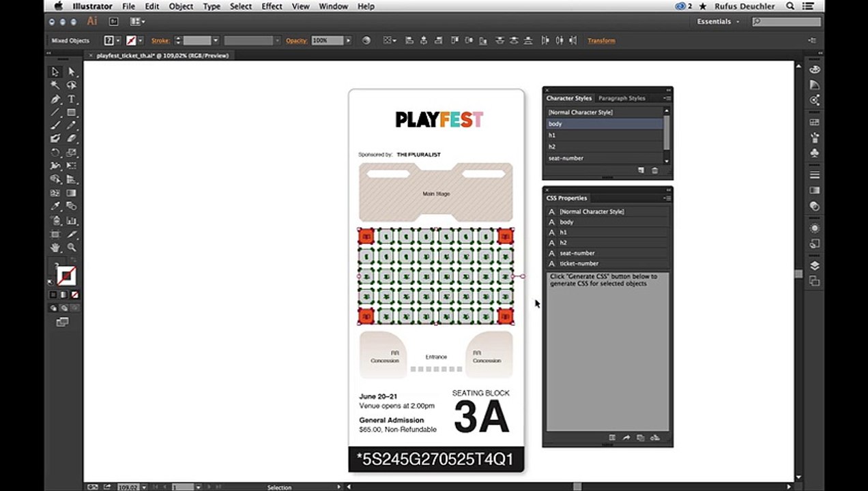
Task: Select seat-number in Character Styles list
Action: 605,158
